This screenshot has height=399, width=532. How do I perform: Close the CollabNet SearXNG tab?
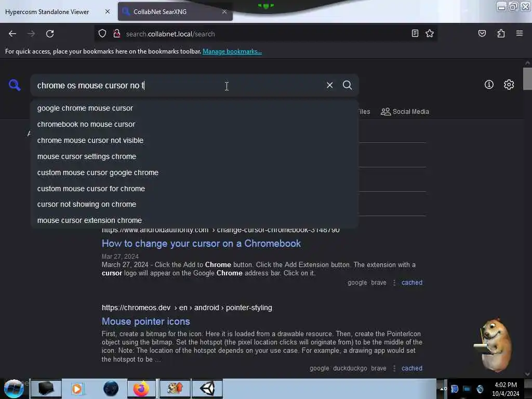(224, 11)
